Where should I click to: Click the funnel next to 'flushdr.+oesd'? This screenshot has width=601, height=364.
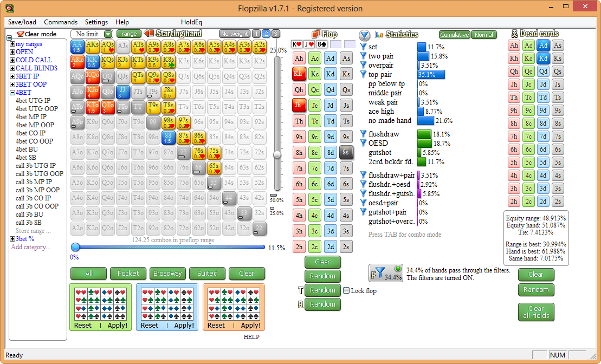[x=363, y=184]
